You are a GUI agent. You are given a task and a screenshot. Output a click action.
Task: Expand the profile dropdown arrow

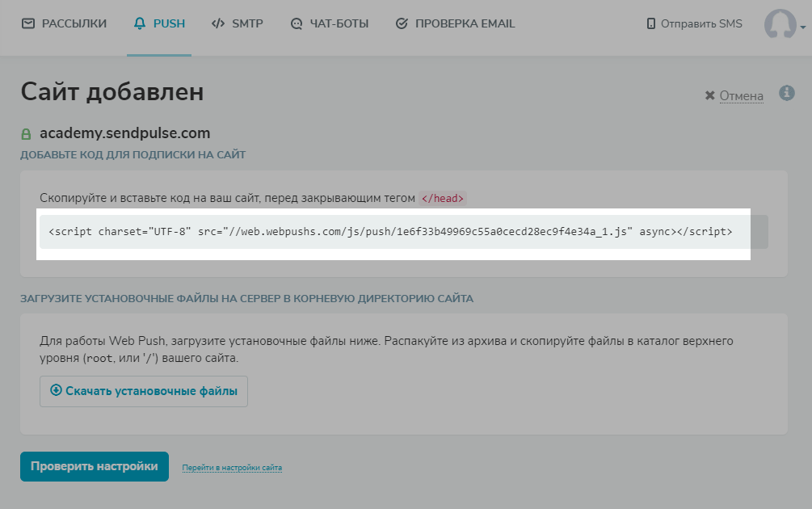802,27
